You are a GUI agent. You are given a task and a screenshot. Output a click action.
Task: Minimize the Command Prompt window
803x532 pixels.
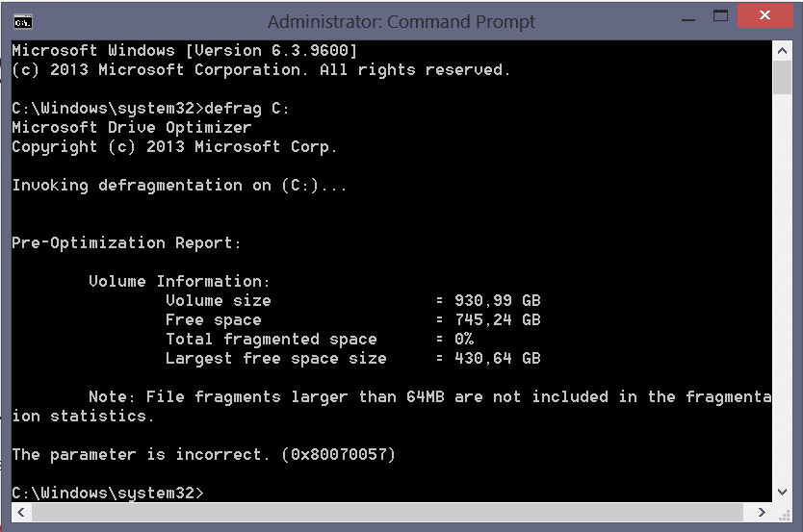point(688,20)
